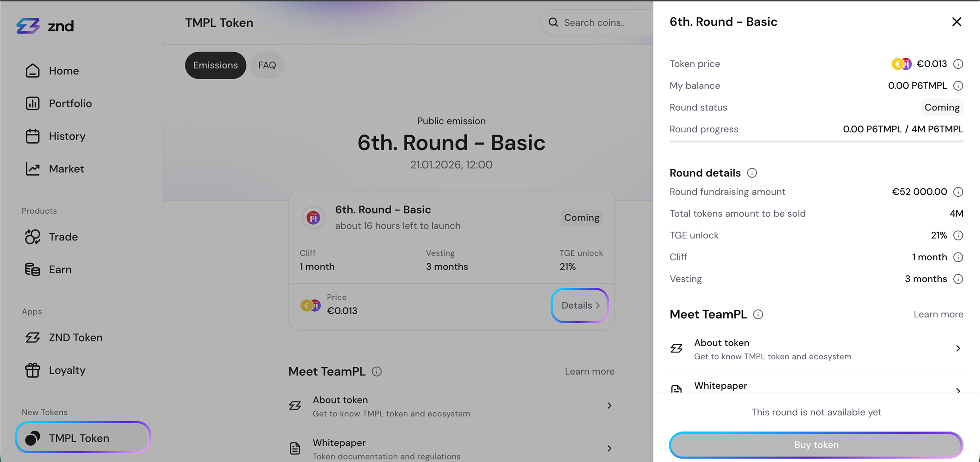
Task: Show info for My balance
Action: pyautogui.click(x=958, y=85)
